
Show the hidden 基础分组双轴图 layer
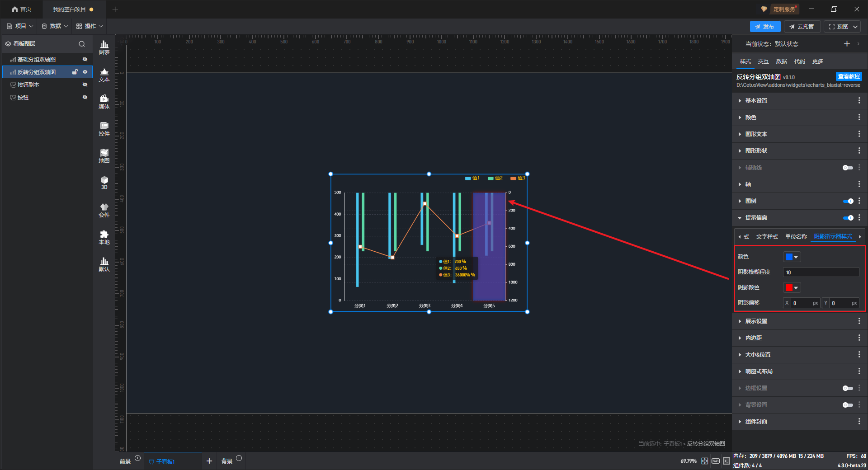coord(85,59)
